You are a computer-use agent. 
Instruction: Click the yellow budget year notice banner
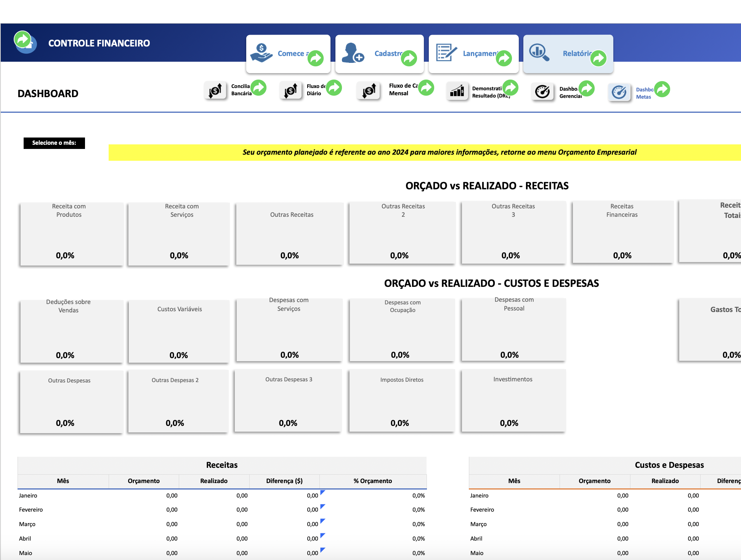[425, 152]
